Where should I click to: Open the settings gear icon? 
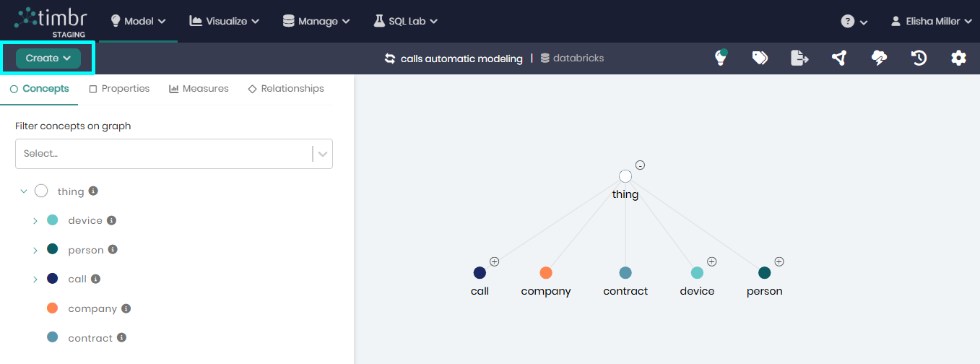(x=958, y=58)
